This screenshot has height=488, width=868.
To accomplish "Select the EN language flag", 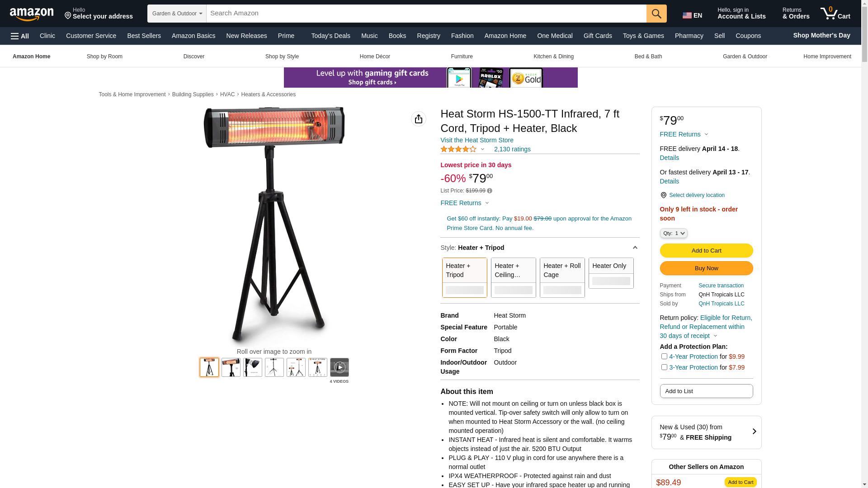I will coord(693,15).
